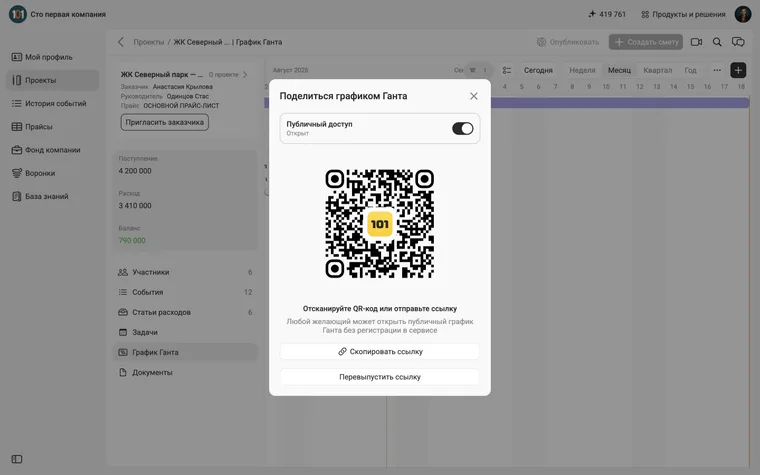This screenshot has width=760, height=475.
Task: Open Мой профиль in sidebar
Action: coord(52,57)
